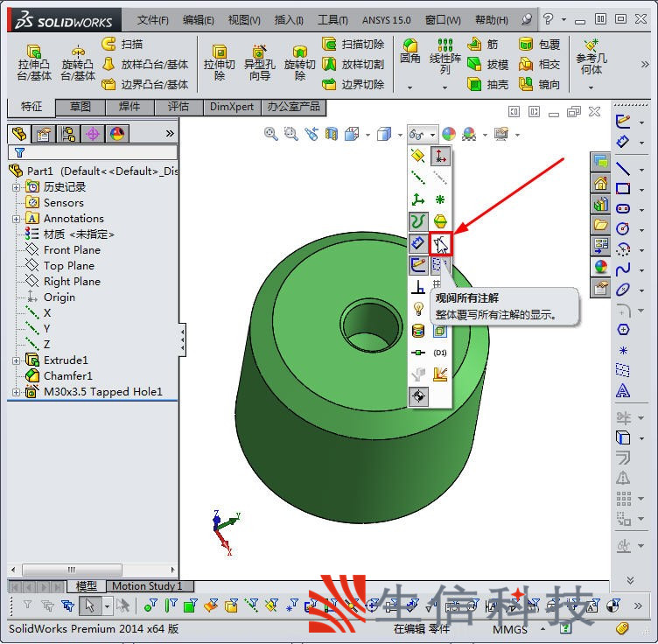Select the Swept Boss (扫描) tool
Viewport: 658px width, 644px height.
pyautogui.click(x=122, y=44)
